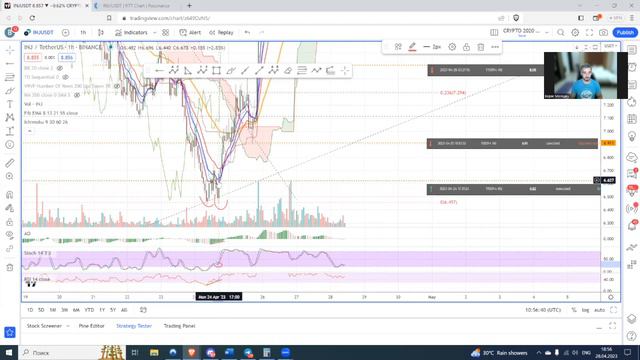This screenshot has width=640, height=360.
Task: Enter fullscreen mode from top toolbar
Action: (589, 32)
